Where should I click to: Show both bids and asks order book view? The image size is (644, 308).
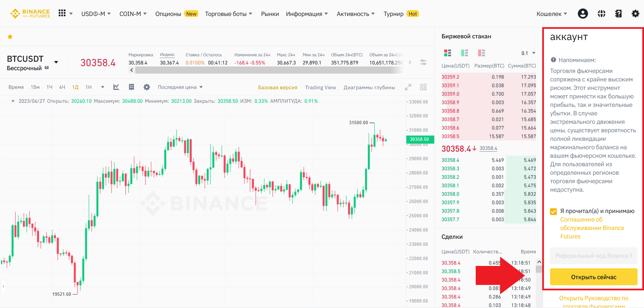tap(448, 53)
